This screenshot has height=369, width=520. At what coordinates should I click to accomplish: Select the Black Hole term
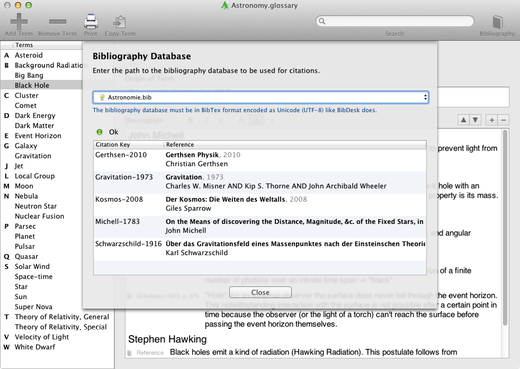(x=32, y=85)
